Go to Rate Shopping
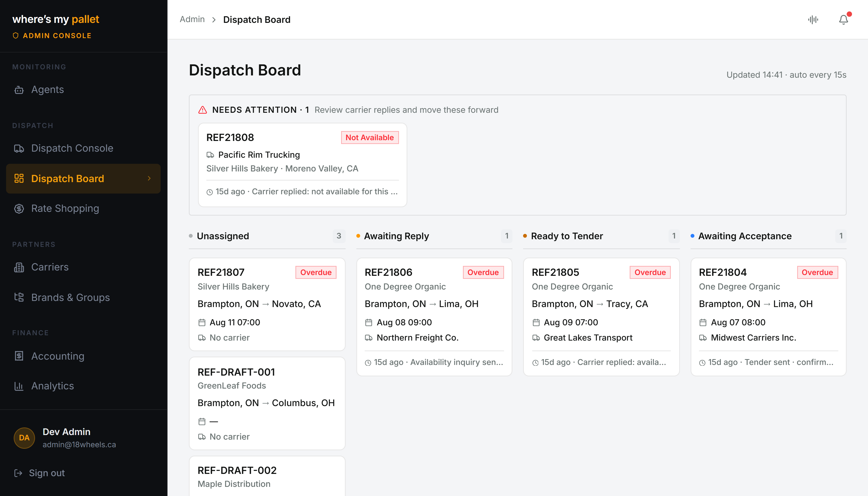 click(x=84, y=209)
